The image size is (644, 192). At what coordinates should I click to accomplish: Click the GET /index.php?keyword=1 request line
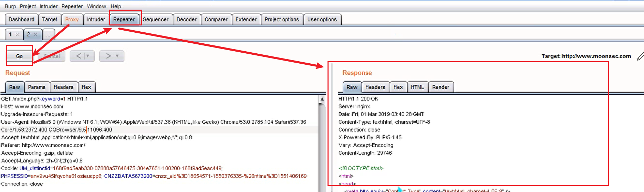(x=44, y=99)
